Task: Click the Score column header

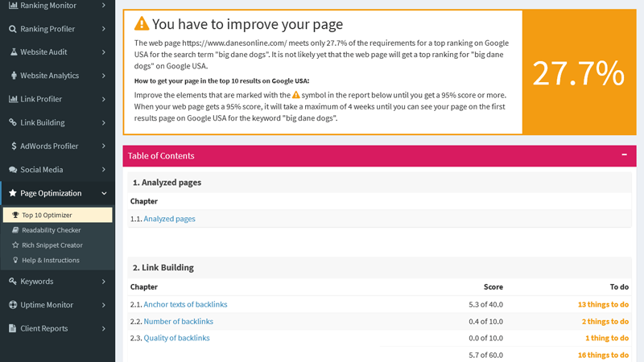Action: (x=493, y=287)
